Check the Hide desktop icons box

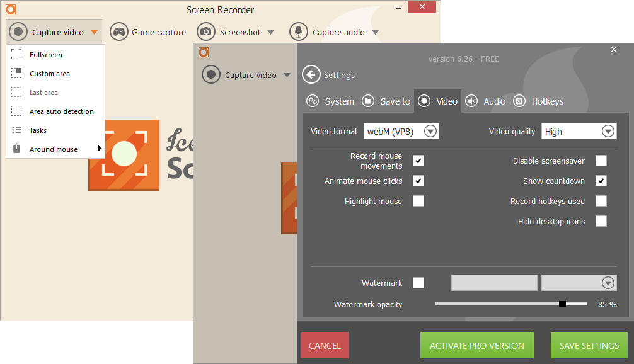click(x=601, y=221)
